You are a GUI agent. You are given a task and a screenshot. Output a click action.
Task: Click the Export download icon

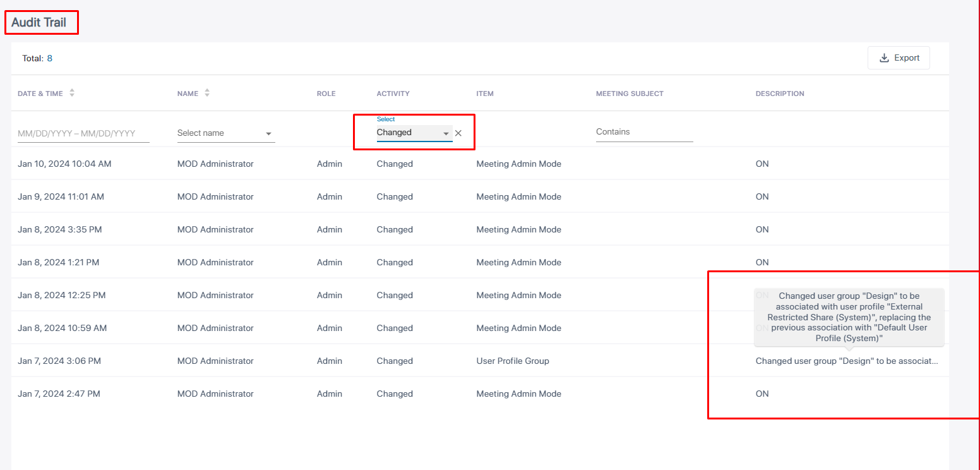coord(884,58)
